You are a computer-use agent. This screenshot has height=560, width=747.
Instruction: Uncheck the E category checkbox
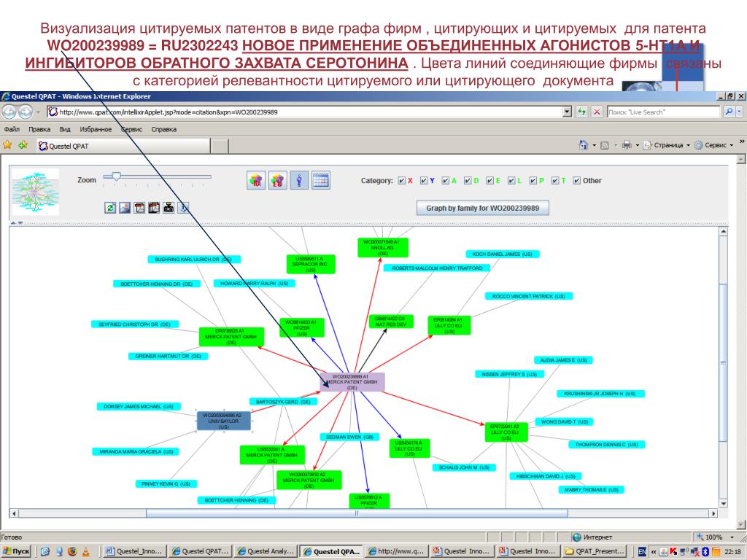(489, 181)
